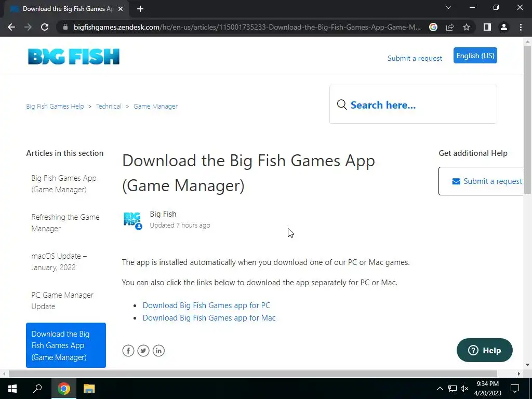Select the Download the Big Fish Games tab
Screen dimensions: 532x399
[x=66, y=9]
